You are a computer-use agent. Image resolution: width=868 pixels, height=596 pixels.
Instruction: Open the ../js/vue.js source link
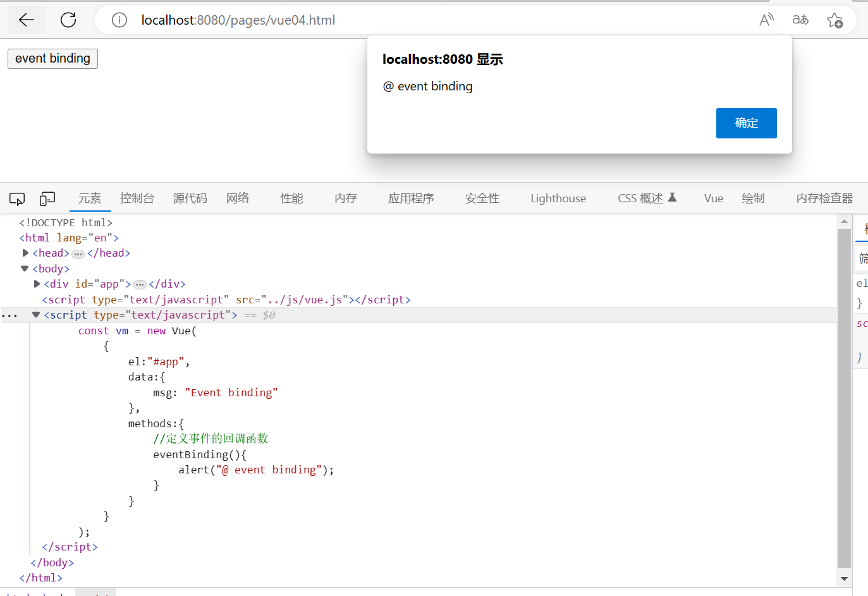pos(305,300)
